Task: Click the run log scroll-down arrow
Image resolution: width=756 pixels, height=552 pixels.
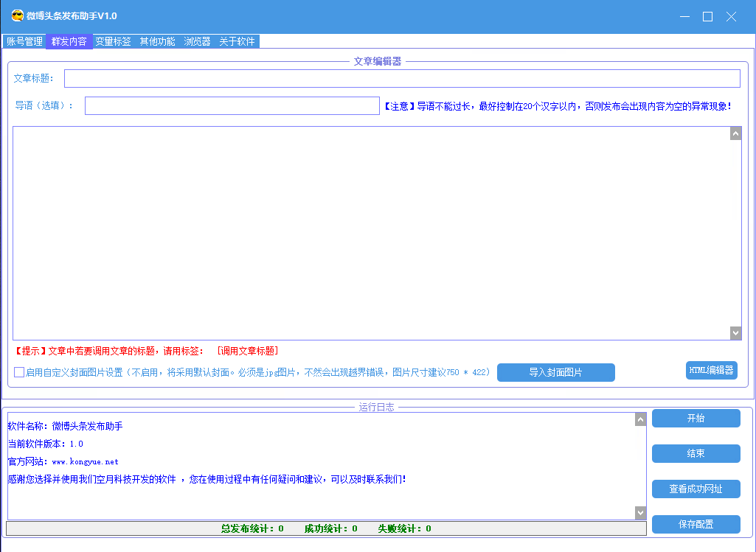Action: (x=640, y=513)
